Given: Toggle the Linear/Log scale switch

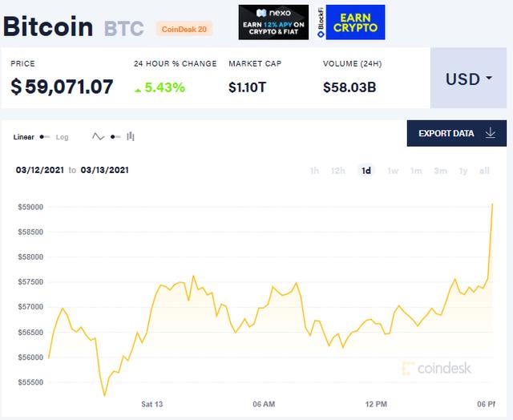Looking at the screenshot, I should tap(45, 137).
